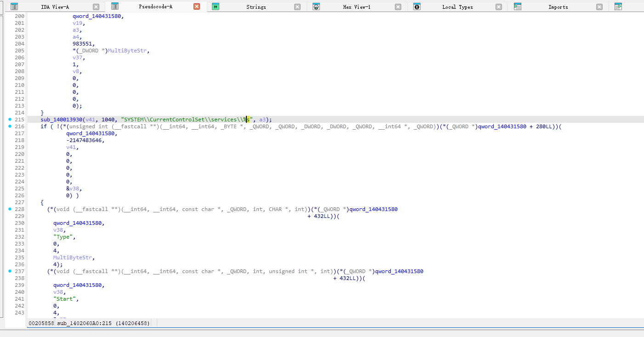This screenshot has height=337, width=644.
Task: Click qword_140431580 on line 200
Action: [97, 16]
